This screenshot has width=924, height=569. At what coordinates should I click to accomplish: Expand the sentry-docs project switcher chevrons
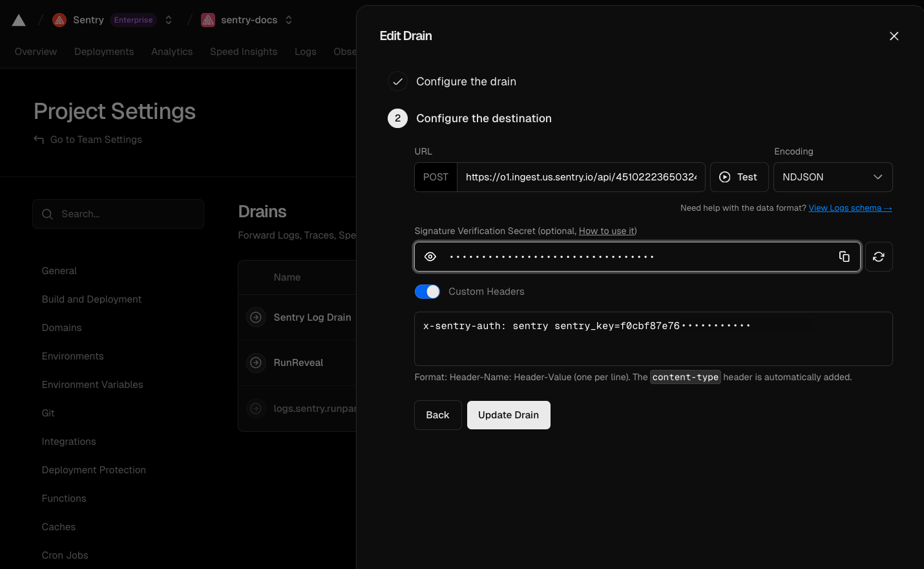point(289,20)
